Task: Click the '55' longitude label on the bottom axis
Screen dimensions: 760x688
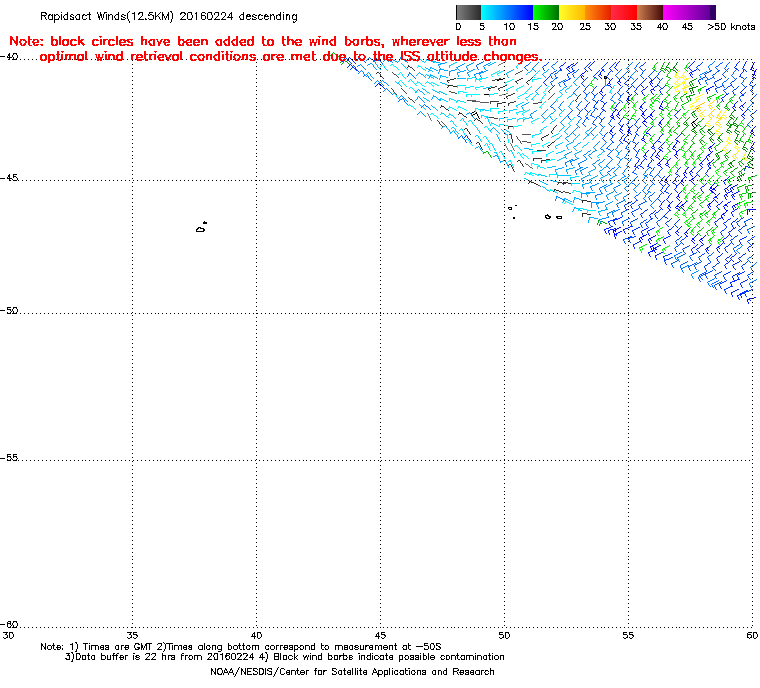Action: click(x=628, y=635)
